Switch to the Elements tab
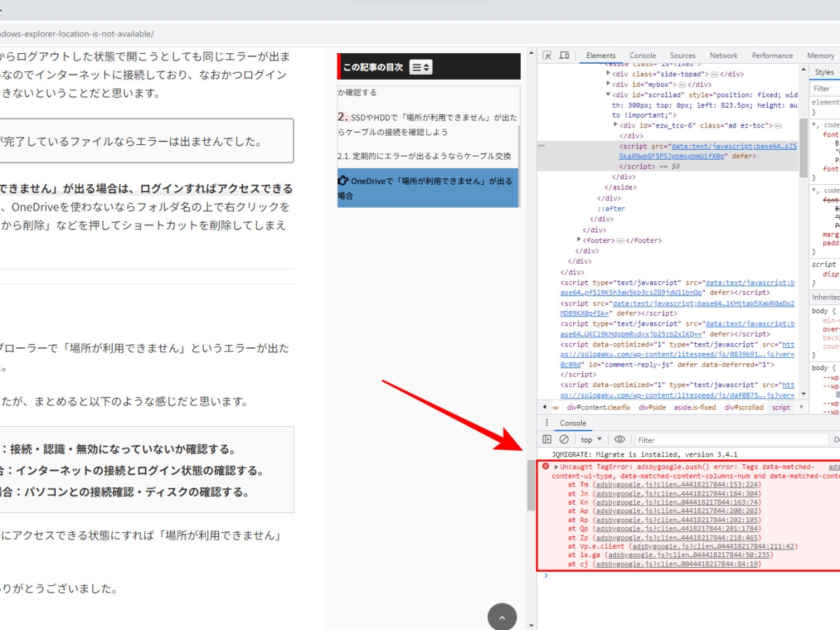The width and height of the screenshot is (840, 630). [601, 55]
